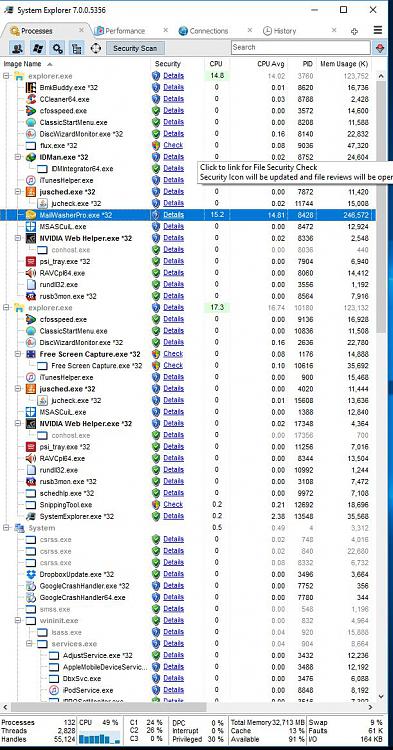The height and width of the screenshot is (750, 393).
Task: Click the vertical scrollbar down arrow
Action: [x=381, y=696]
